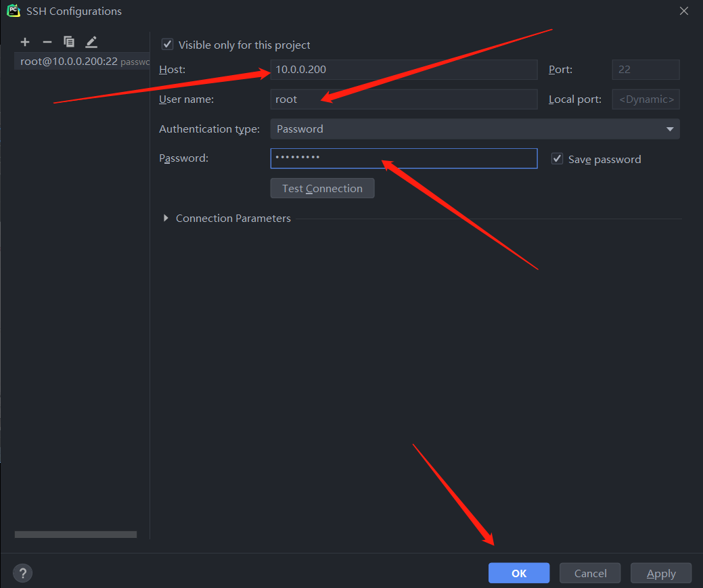Remove the selected SSH configuration with minus icon
Image resolution: width=703 pixels, height=588 pixels.
[x=47, y=42]
